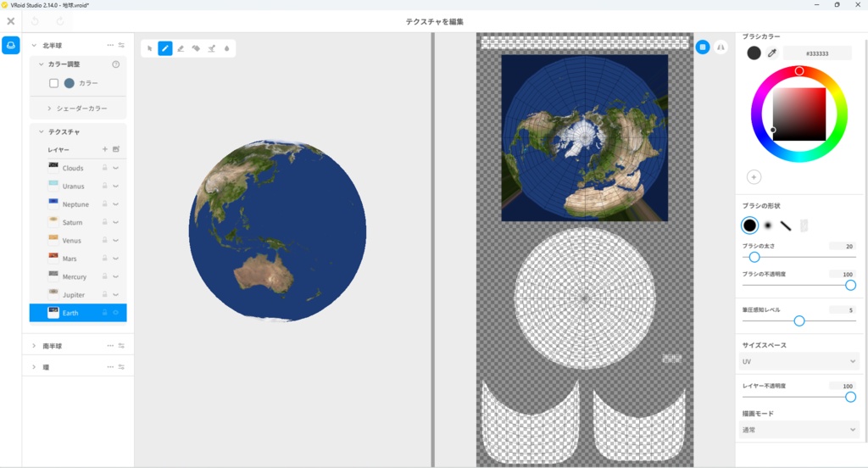The image size is (868, 468).
Task: Click the brush size value 20 field
Action: [x=842, y=247]
